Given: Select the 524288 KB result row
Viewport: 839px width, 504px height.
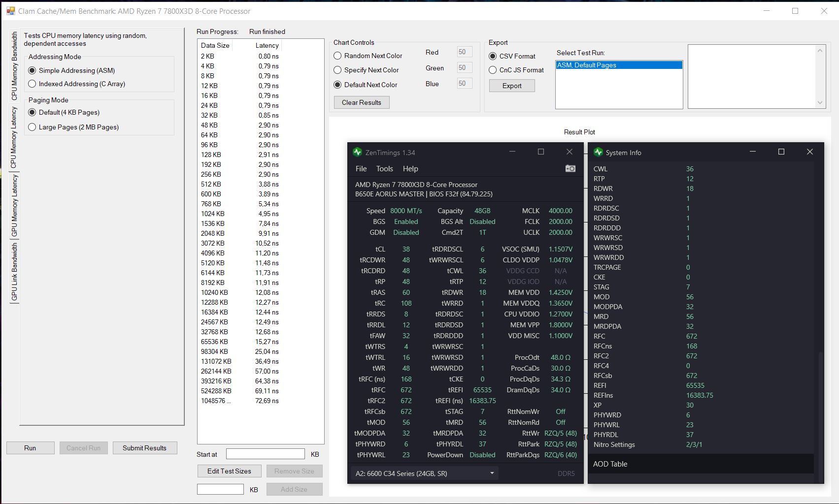Looking at the screenshot, I should [x=240, y=391].
